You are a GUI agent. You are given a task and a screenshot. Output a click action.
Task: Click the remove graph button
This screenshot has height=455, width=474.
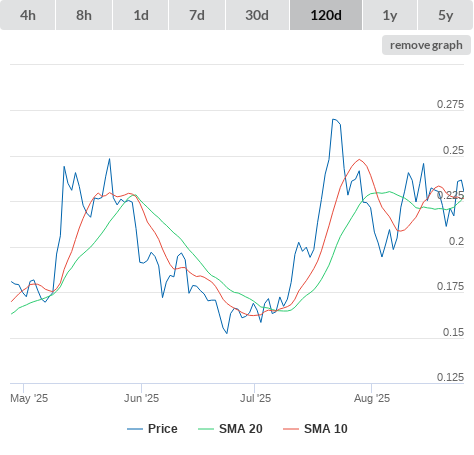[x=426, y=45]
